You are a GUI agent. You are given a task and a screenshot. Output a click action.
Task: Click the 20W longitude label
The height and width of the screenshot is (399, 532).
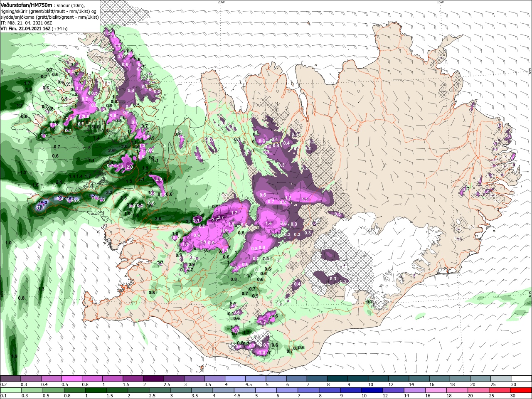[221, 2]
